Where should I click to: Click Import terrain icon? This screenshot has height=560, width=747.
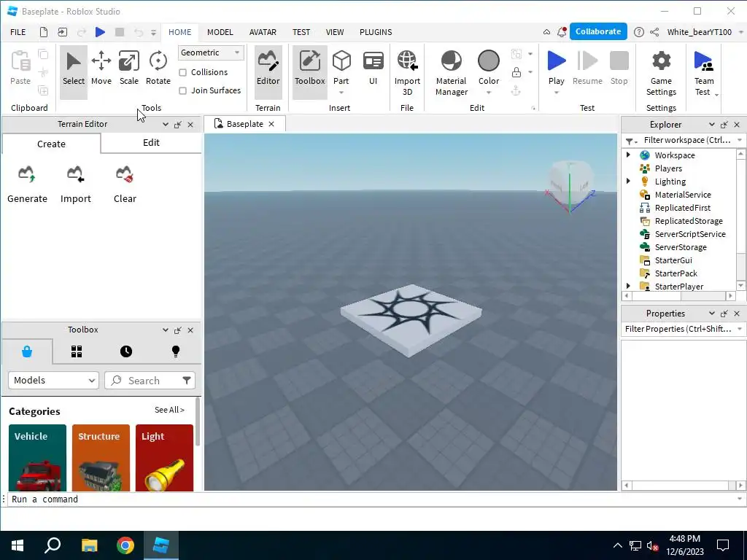coord(75,174)
